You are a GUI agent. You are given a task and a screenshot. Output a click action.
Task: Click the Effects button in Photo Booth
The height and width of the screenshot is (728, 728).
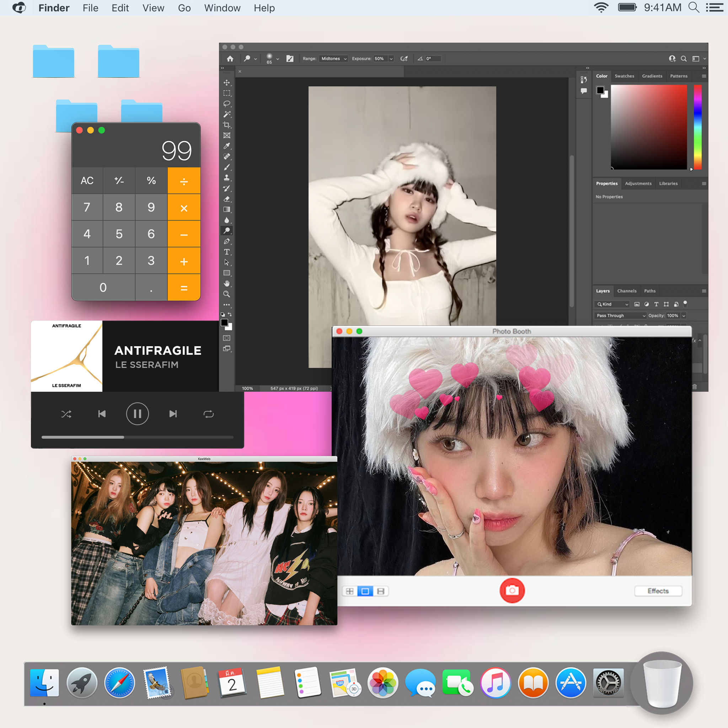658,591
